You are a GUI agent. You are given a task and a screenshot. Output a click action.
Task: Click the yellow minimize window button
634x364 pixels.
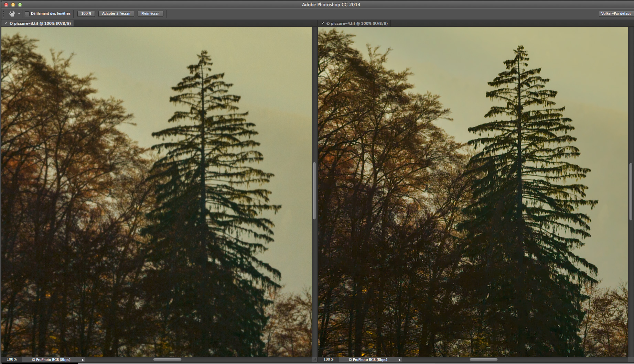(x=13, y=4)
